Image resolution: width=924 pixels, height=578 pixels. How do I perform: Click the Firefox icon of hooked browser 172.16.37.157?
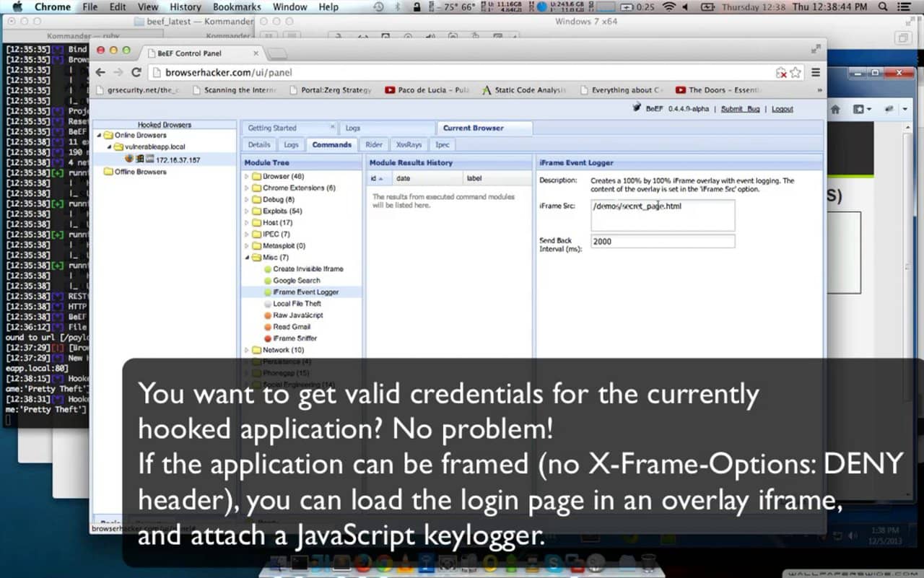coord(129,159)
